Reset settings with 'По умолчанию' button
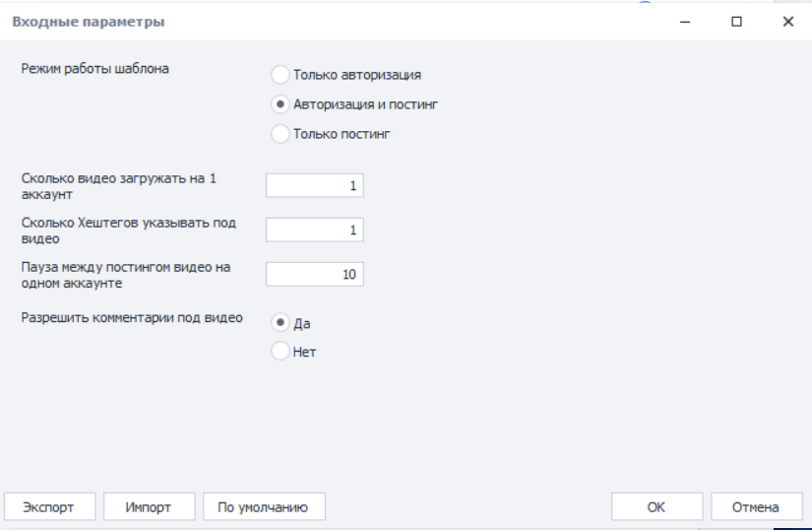812x530 pixels. [x=264, y=506]
